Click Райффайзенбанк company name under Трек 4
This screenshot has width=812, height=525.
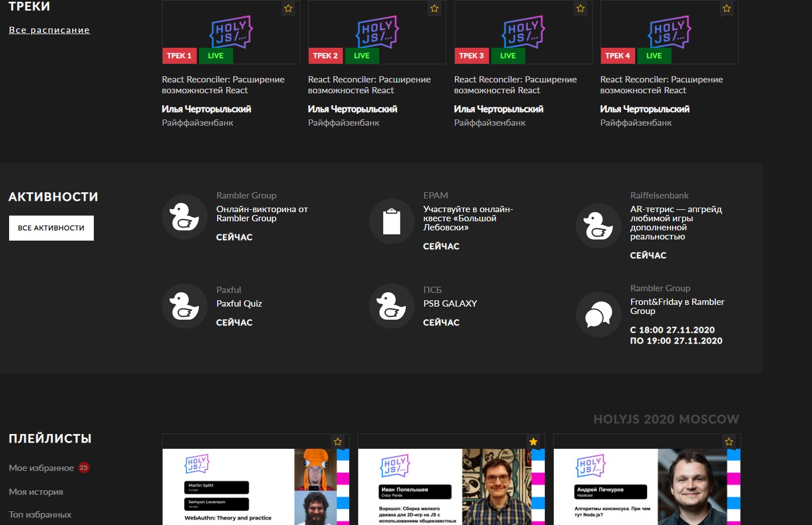pos(636,123)
